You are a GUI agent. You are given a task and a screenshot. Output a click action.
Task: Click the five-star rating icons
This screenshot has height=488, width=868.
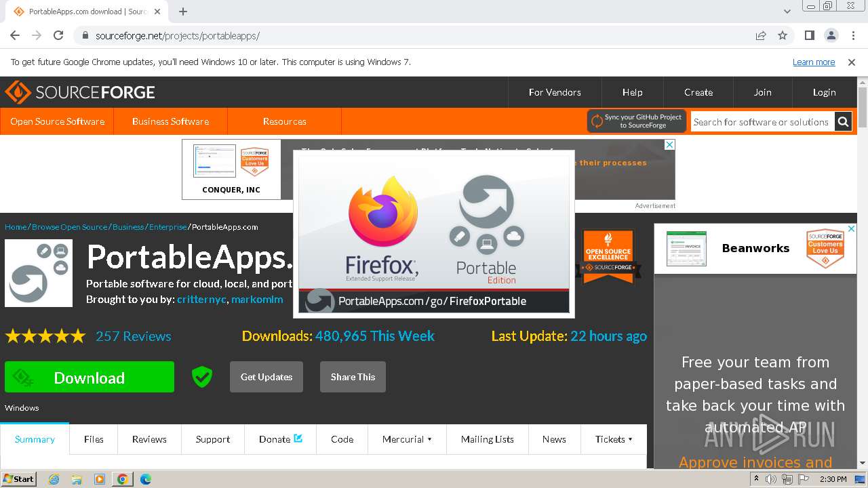(45, 336)
